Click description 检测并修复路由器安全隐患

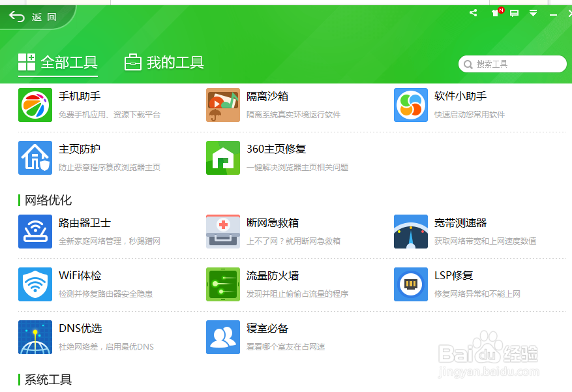pos(106,294)
